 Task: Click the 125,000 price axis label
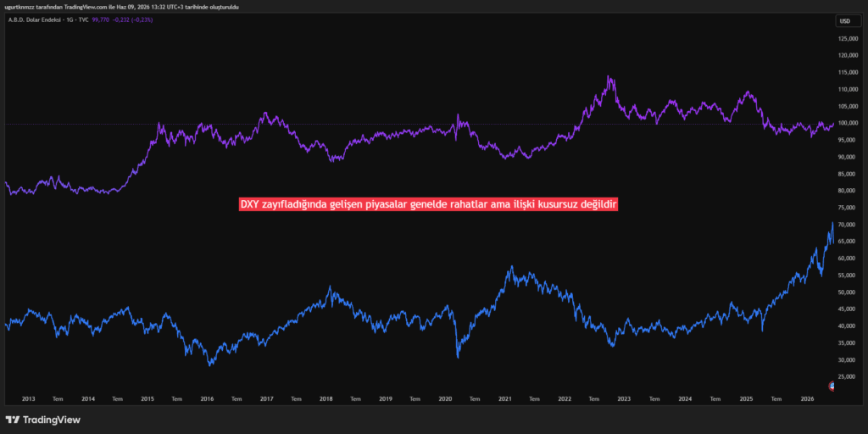tap(848, 39)
